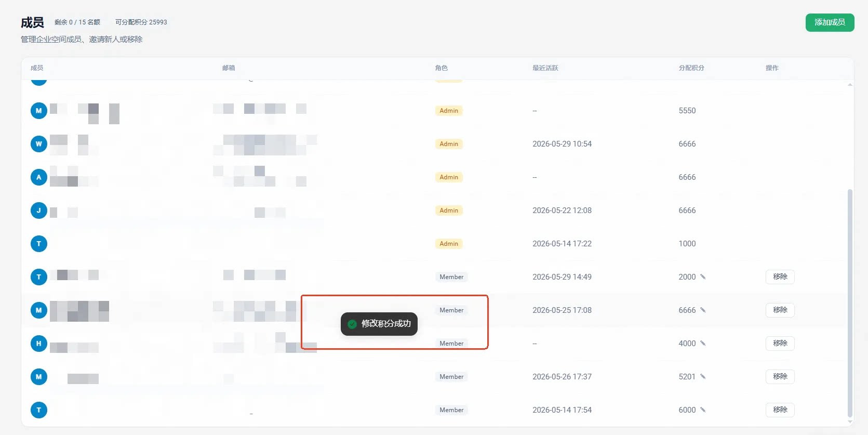Click the pencil icon beside 6666 in the 2026-05-25 row
Image resolution: width=868 pixels, height=435 pixels.
pyautogui.click(x=703, y=310)
